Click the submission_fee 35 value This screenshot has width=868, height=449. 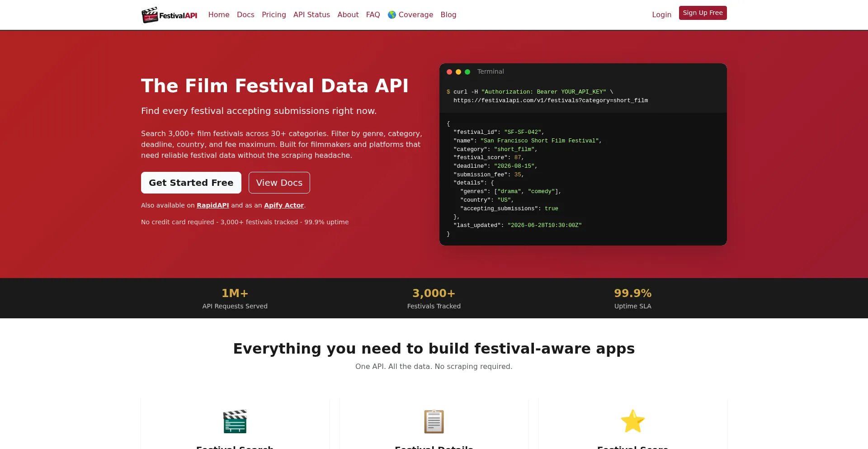(x=518, y=175)
